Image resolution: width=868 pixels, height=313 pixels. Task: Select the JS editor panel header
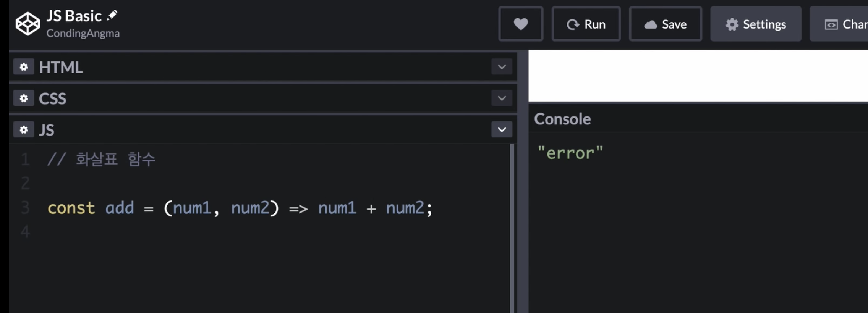tap(263, 129)
